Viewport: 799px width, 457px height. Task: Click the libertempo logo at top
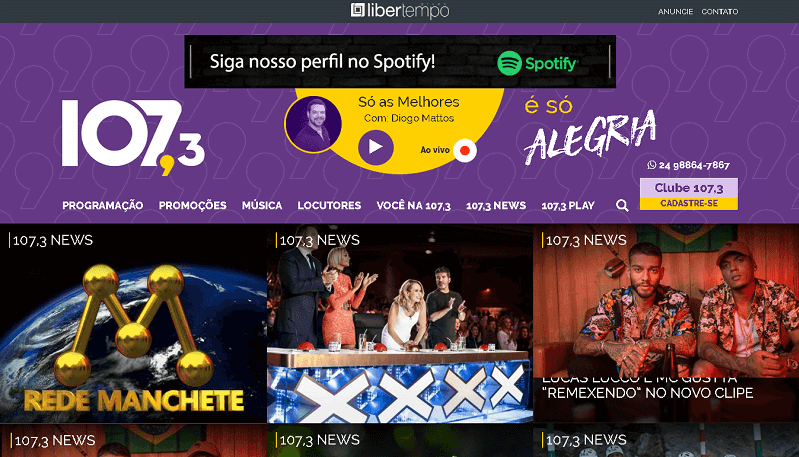[400, 10]
